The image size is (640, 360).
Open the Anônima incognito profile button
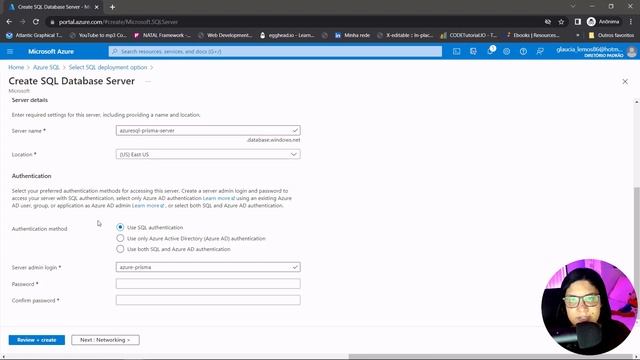click(603, 22)
